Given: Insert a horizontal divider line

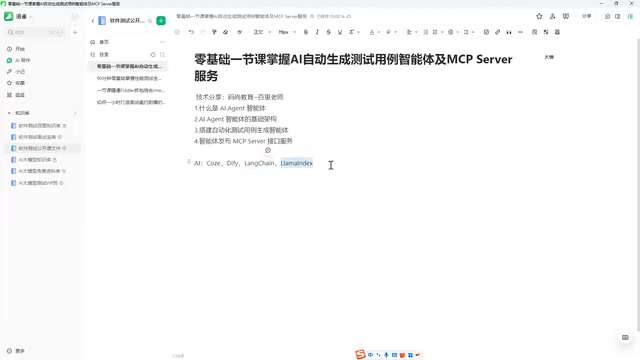Looking at the screenshot, I should tap(520, 32).
